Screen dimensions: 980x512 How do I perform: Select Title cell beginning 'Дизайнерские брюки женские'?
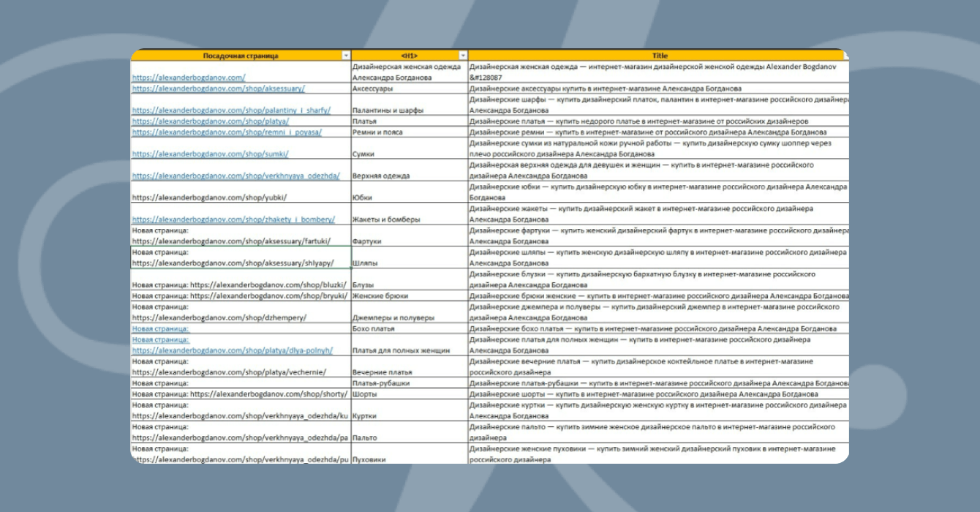[659, 296]
